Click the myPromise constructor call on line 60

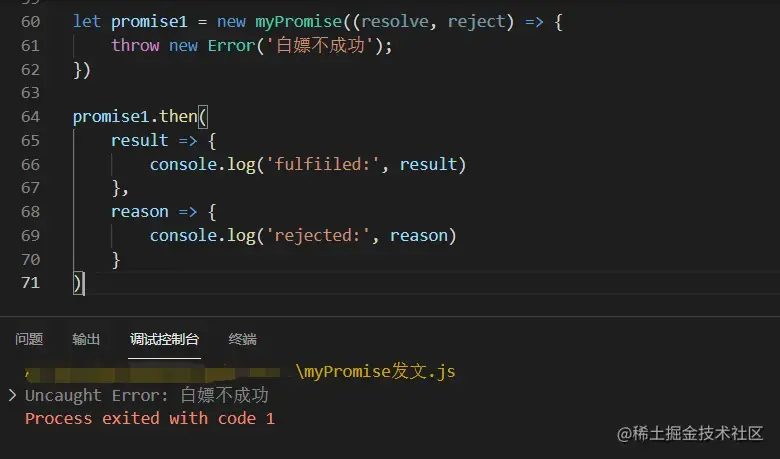coord(298,22)
